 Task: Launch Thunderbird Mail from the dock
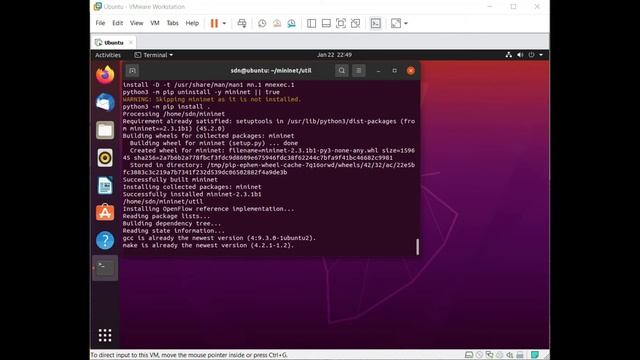(105, 102)
